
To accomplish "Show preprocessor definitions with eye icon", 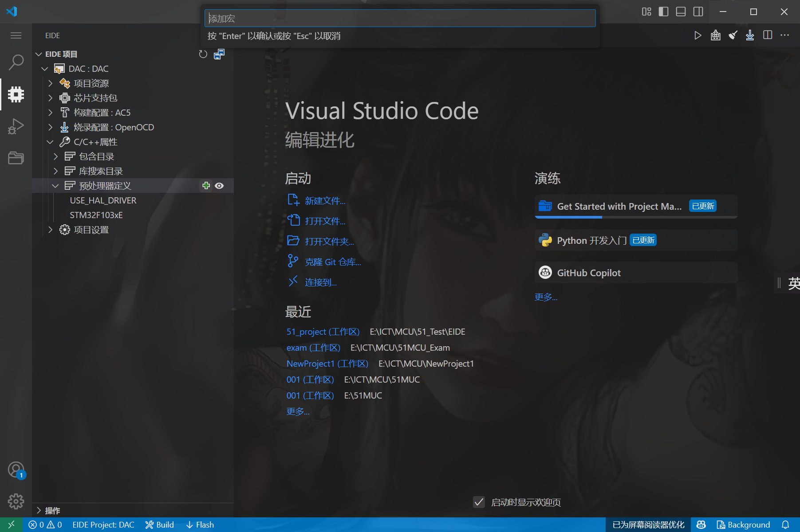I will click(219, 186).
